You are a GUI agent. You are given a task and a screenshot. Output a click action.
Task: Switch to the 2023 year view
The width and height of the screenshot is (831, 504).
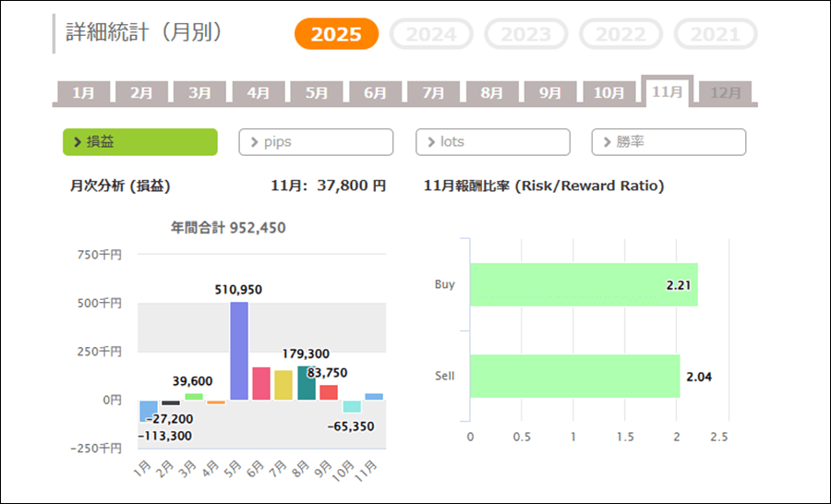(526, 35)
